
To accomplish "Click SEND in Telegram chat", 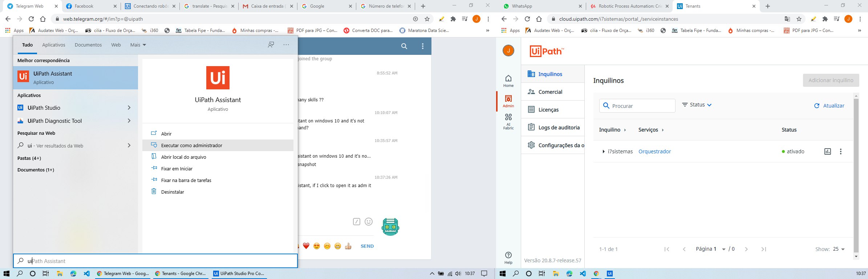I will point(367,246).
